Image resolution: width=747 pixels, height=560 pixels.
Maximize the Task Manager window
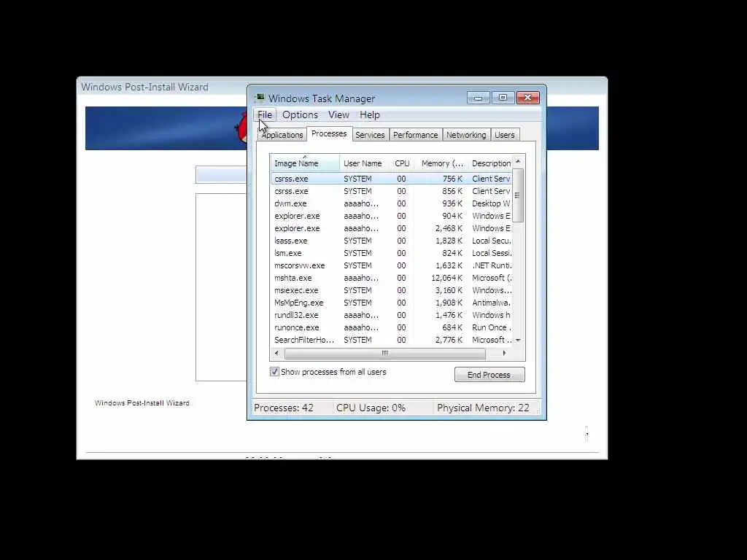pos(502,98)
